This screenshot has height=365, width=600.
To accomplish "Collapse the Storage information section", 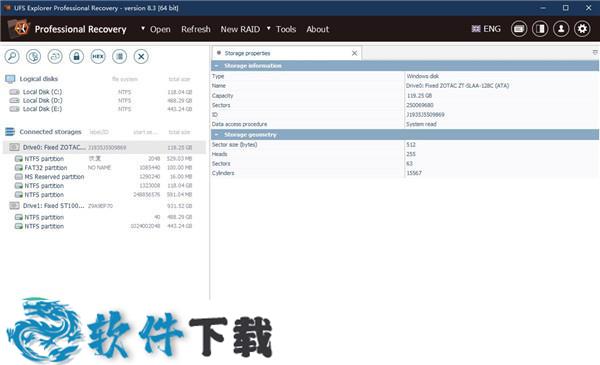I will pyautogui.click(x=217, y=66).
